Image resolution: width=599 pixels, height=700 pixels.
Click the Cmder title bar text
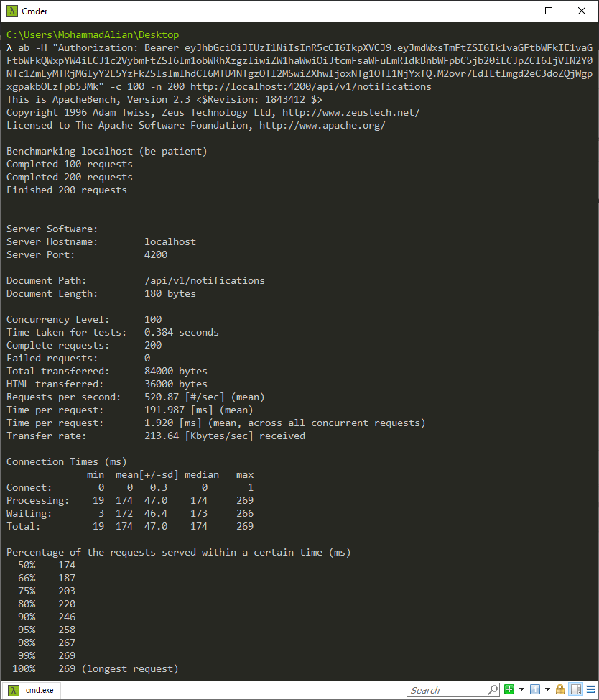tap(37, 11)
